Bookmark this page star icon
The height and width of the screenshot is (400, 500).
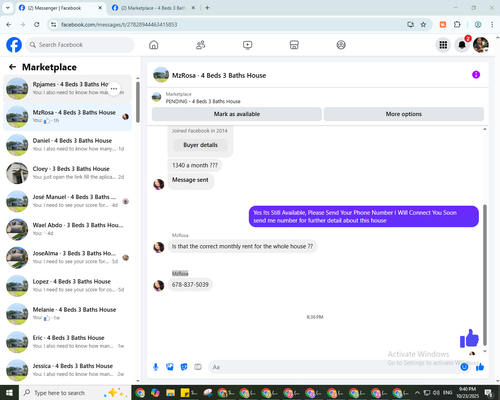[x=423, y=24]
